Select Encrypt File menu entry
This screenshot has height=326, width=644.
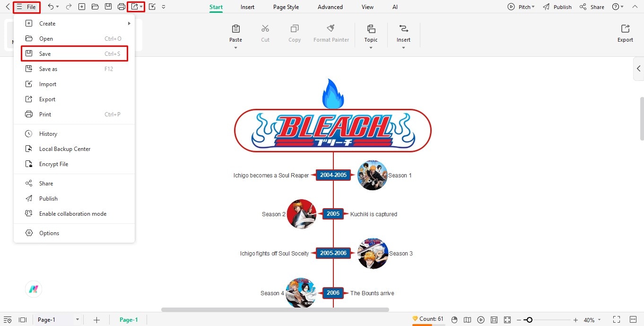[x=74, y=164]
